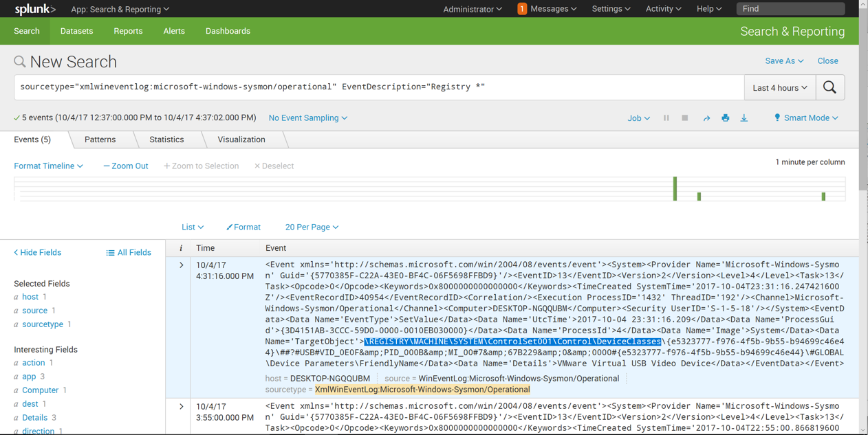Open the Activity menu

click(664, 9)
